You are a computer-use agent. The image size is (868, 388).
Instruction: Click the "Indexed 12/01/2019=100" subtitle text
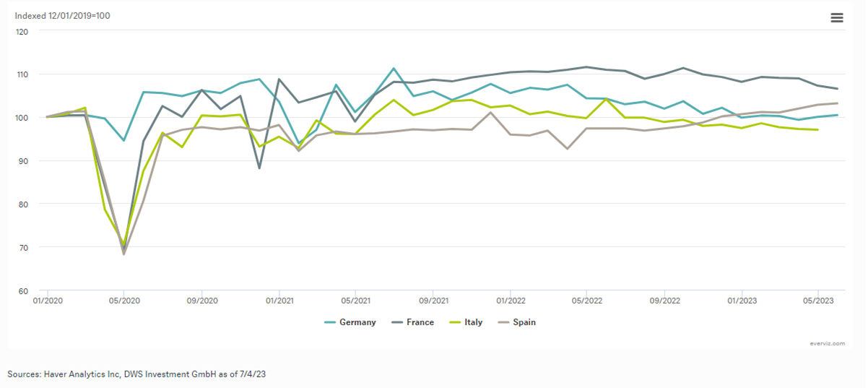coord(63,15)
